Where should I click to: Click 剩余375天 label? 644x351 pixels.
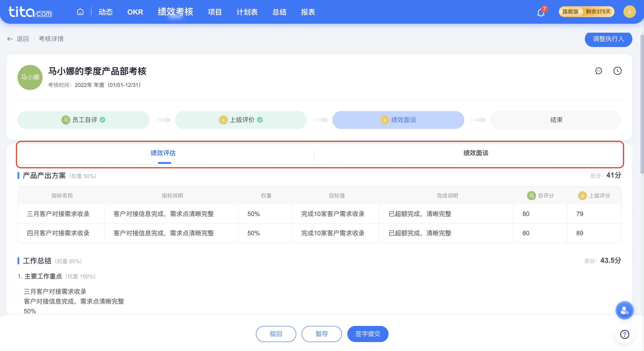point(598,12)
